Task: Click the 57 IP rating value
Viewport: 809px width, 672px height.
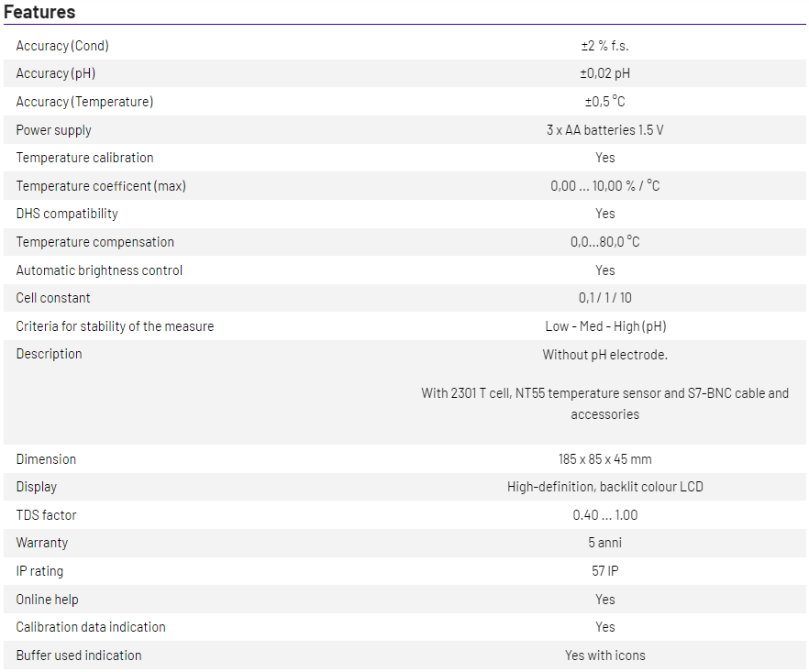Action: [x=604, y=571]
